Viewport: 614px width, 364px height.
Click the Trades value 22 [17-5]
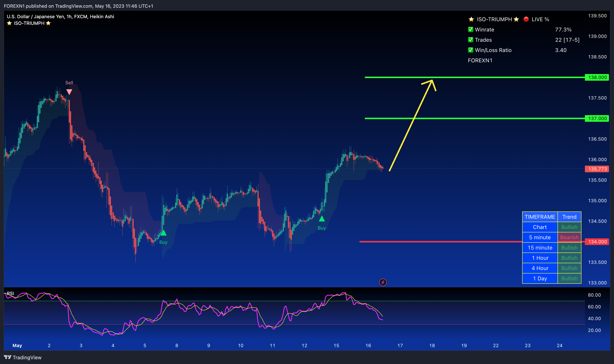(x=567, y=40)
